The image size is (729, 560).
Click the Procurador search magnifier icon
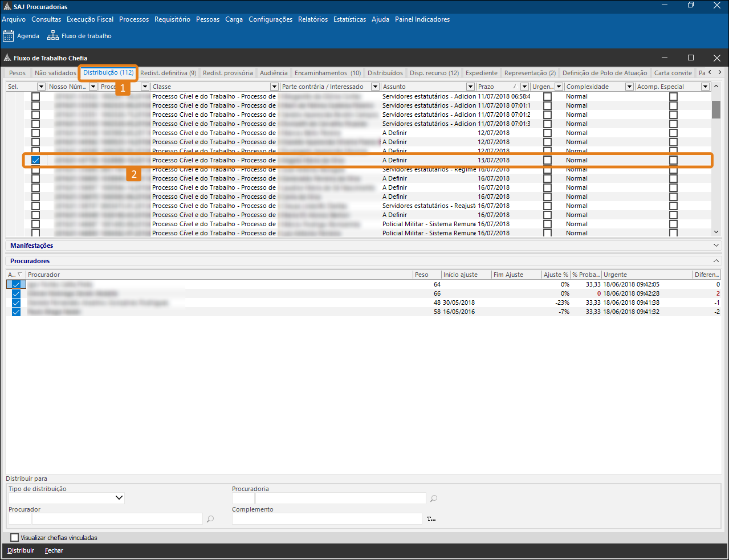click(210, 519)
